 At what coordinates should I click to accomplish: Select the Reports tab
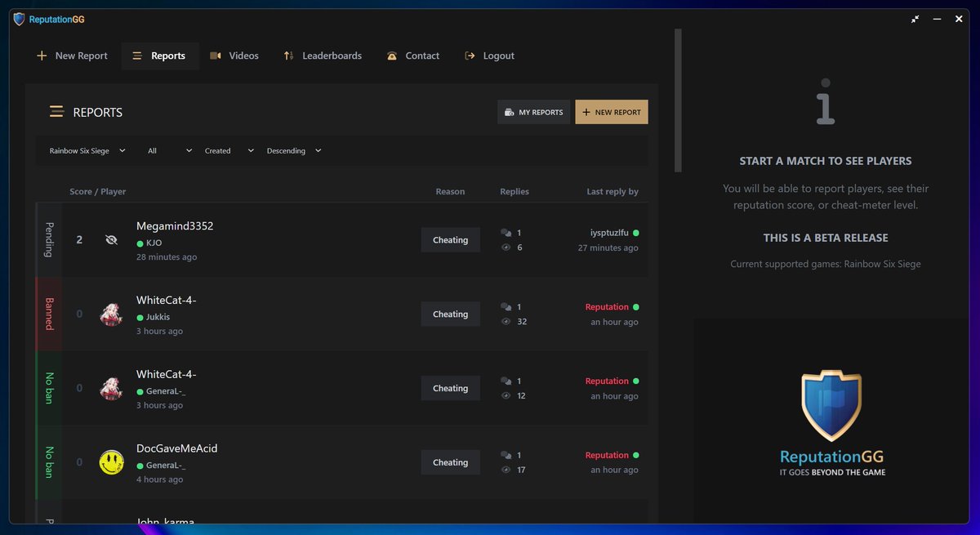coord(160,56)
